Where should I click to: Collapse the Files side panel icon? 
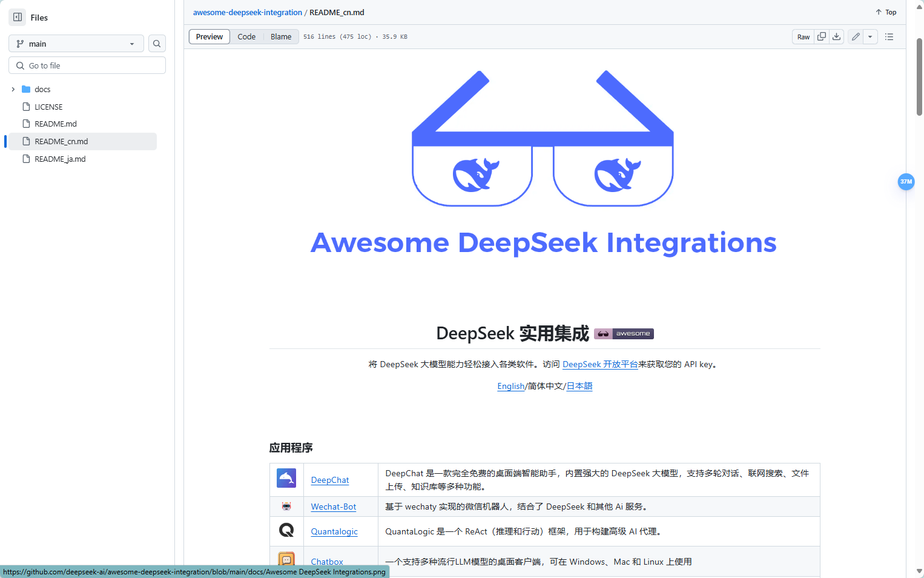pyautogui.click(x=18, y=18)
